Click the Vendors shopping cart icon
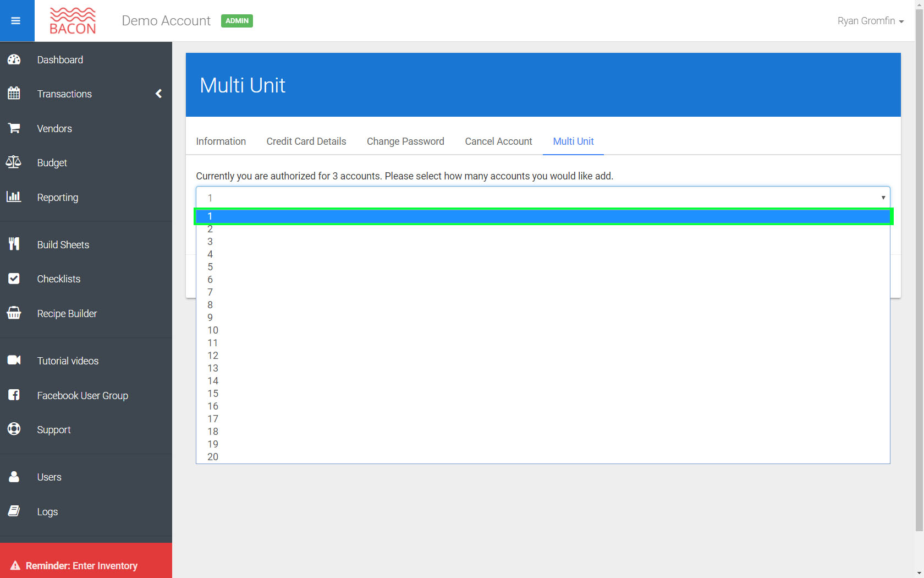Image resolution: width=924 pixels, height=578 pixels. coord(14,128)
